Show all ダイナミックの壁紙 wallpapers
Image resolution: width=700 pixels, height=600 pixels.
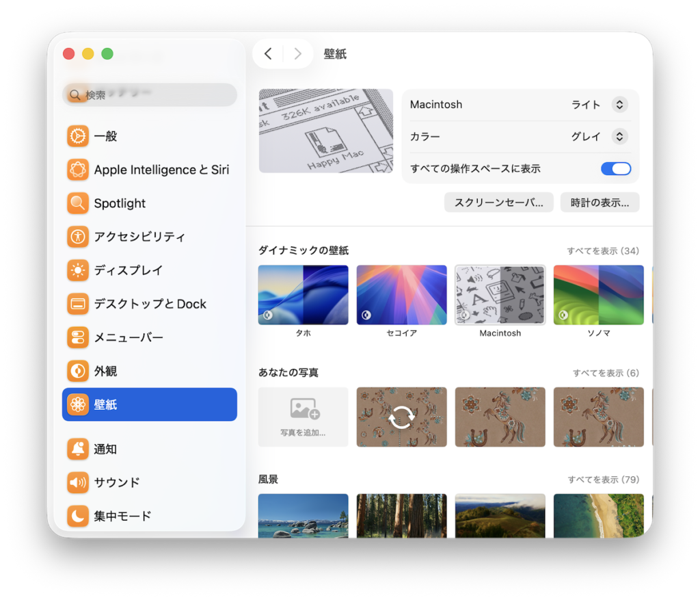point(603,251)
